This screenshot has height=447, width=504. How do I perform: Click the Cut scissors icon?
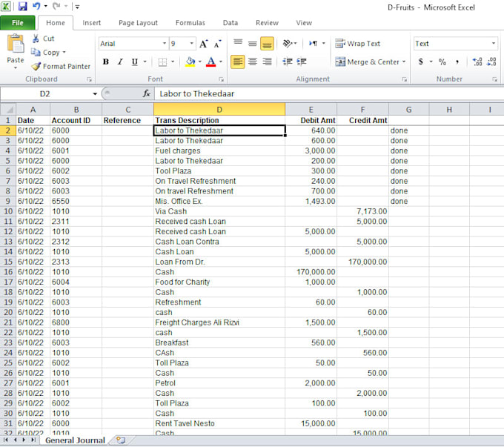point(36,39)
